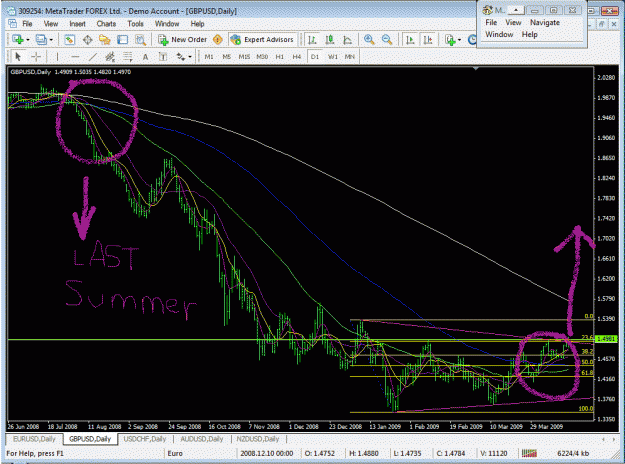The height and width of the screenshot is (464, 625).
Task: Select the Text 'A' tool
Action: (x=145, y=57)
